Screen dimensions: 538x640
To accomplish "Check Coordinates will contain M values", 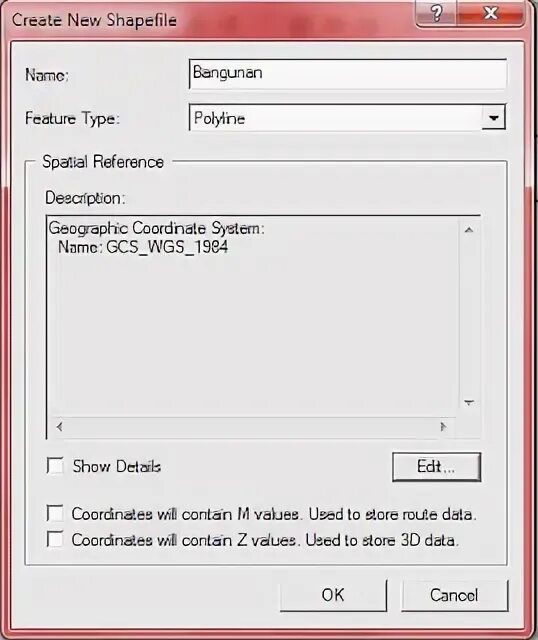I will coord(55,513).
